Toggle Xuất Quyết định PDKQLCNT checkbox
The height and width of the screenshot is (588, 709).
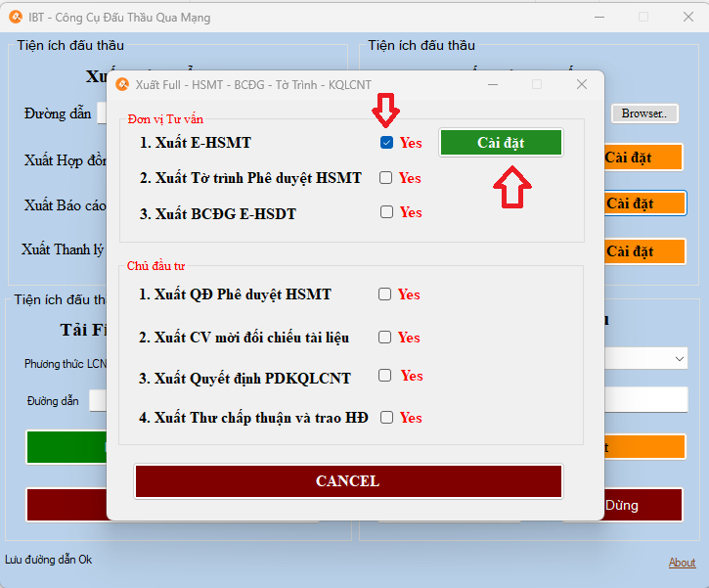point(386,376)
